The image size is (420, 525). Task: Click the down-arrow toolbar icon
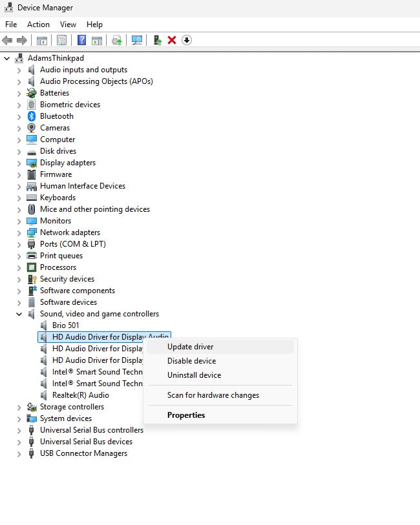pos(187,40)
